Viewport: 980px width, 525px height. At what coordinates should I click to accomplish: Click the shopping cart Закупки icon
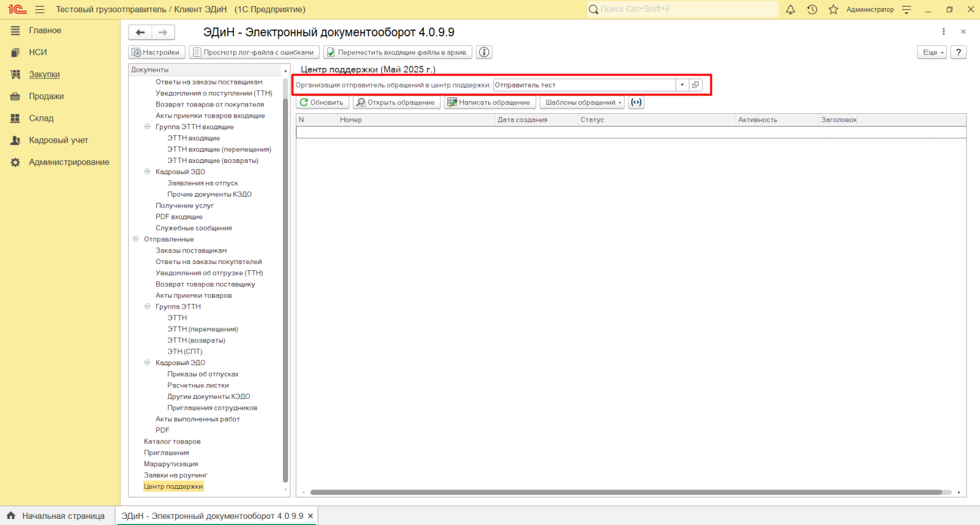pyautogui.click(x=15, y=75)
